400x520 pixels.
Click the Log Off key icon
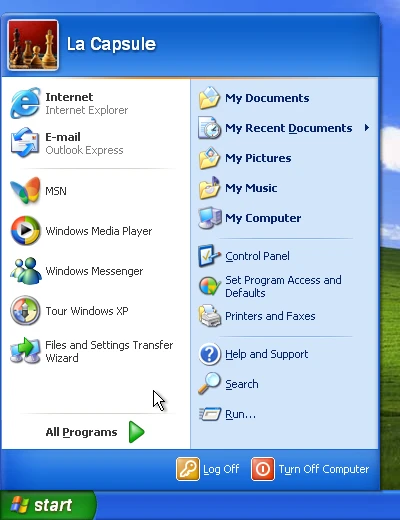click(x=188, y=469)
